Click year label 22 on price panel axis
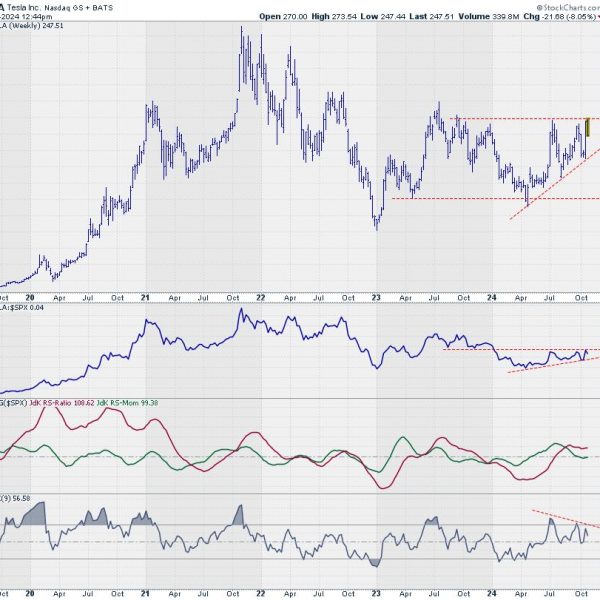Screen dimensions: 600x600 pyautogui.click(x=261, y=297)
